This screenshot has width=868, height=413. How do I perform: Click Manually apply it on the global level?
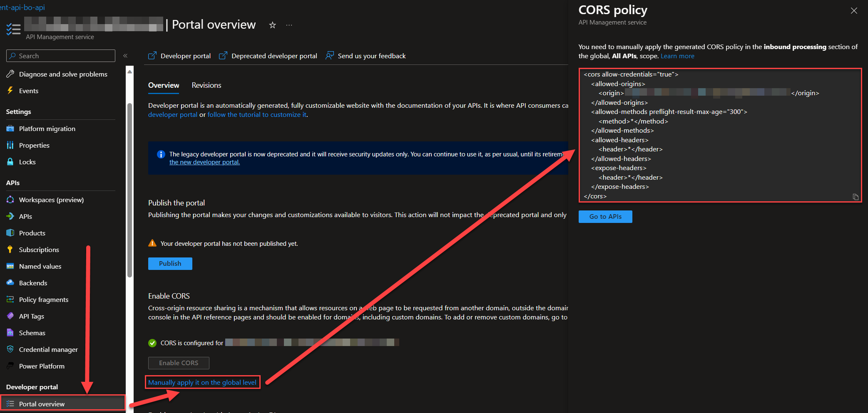(x=202, y=383)
